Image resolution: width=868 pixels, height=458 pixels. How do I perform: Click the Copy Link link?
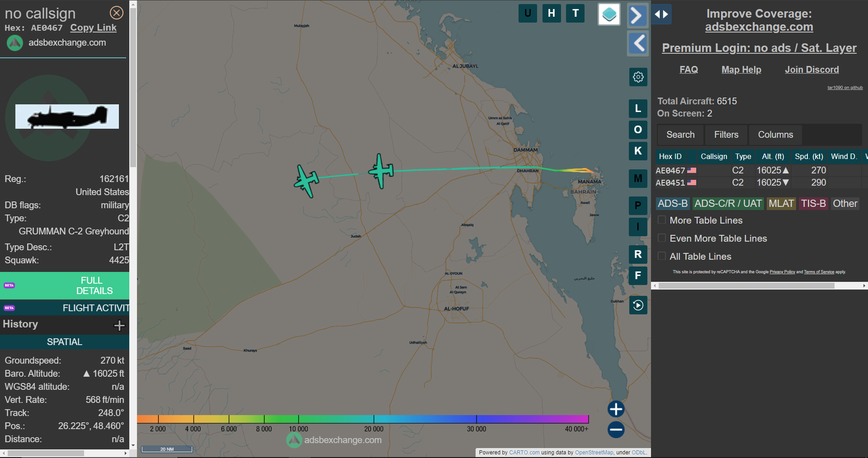[x=93, y=28]
